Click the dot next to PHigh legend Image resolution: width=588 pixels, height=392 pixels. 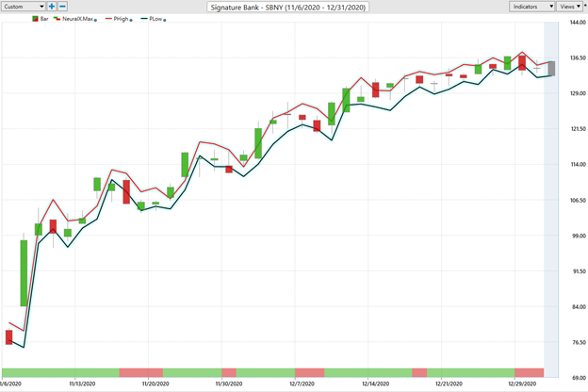pos(131,20)
